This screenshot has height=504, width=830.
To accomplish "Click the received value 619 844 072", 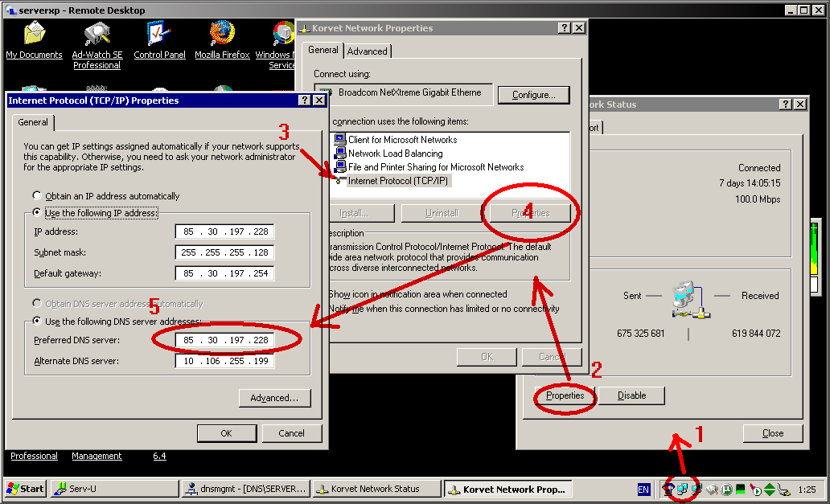I will [x=756, y=334].
